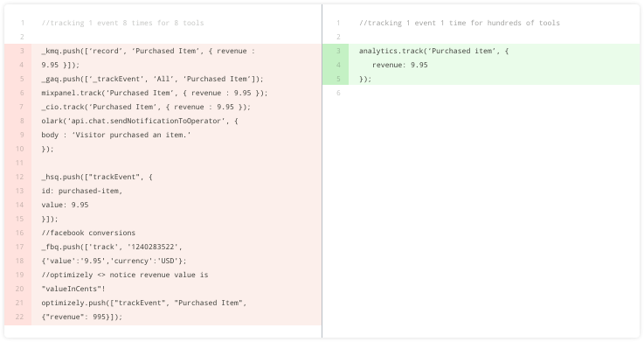
Task: Select the 'mixpanel.track' line
Action: click(x=155, y=93)
